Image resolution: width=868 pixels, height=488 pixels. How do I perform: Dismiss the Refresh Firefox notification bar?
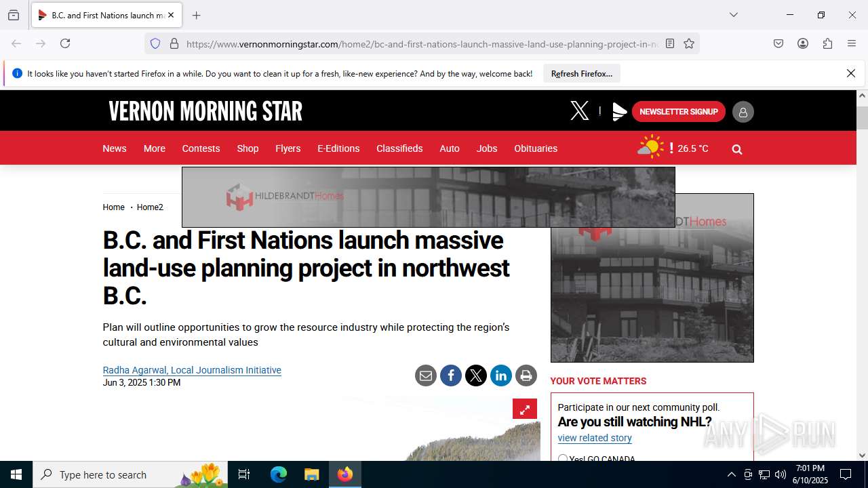tap(851, 73)
